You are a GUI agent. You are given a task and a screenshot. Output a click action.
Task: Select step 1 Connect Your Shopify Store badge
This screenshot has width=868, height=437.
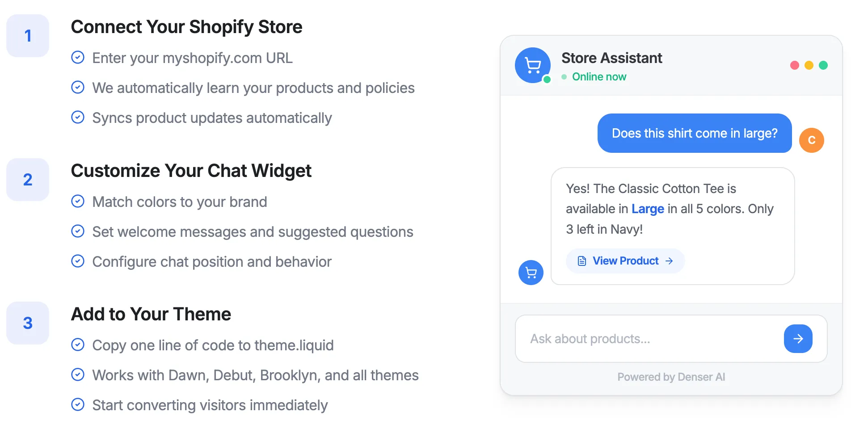[27, 35]
